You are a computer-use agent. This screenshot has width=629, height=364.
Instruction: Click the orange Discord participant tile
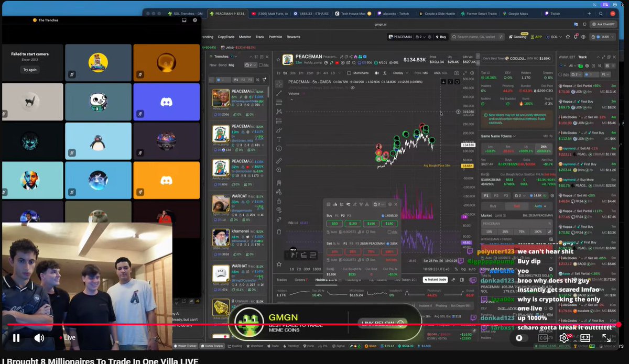coord(166,180)
